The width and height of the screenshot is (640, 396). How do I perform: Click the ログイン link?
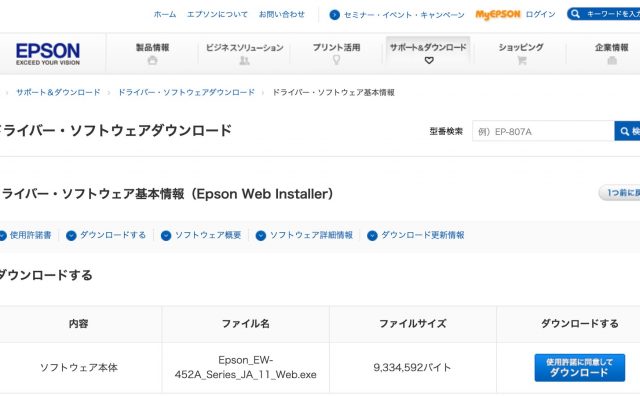click(540, 15)
